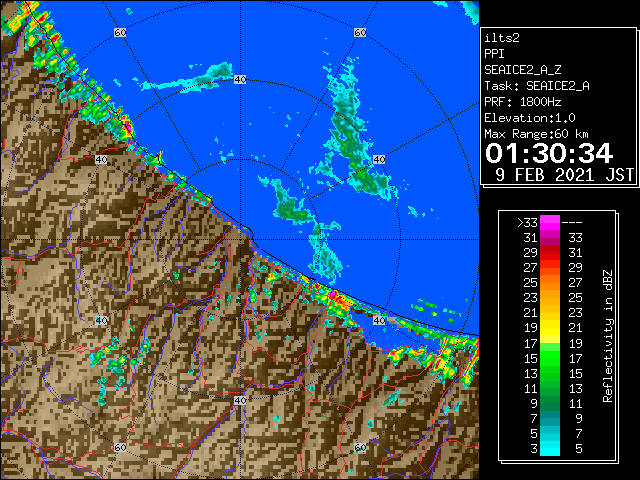Click the 01:30:34 timestamp
640x480 pixels.
549,153
